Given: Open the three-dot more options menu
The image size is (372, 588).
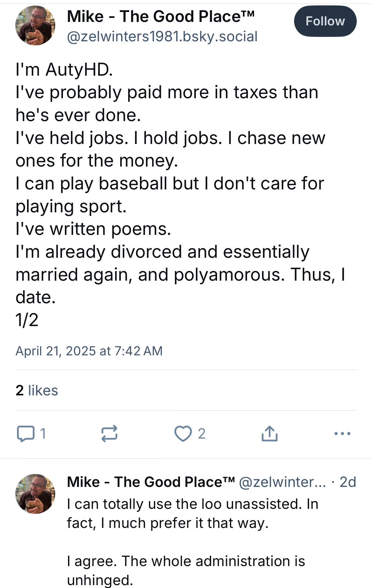Looking at the screenshot, I should click(x=342, y=434).
